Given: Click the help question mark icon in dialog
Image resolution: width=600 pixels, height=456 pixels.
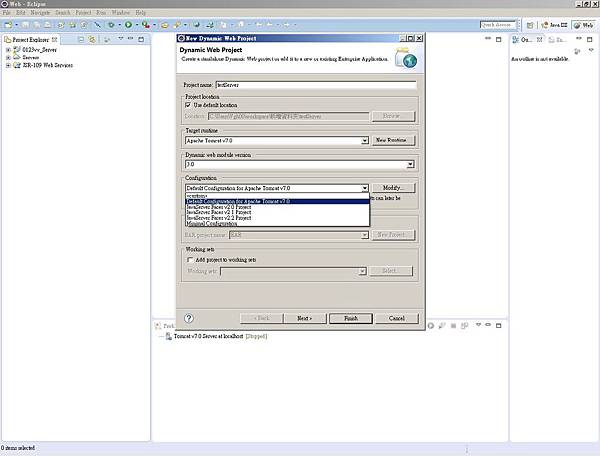Looking at the screenshot, I should click(189, 318).
